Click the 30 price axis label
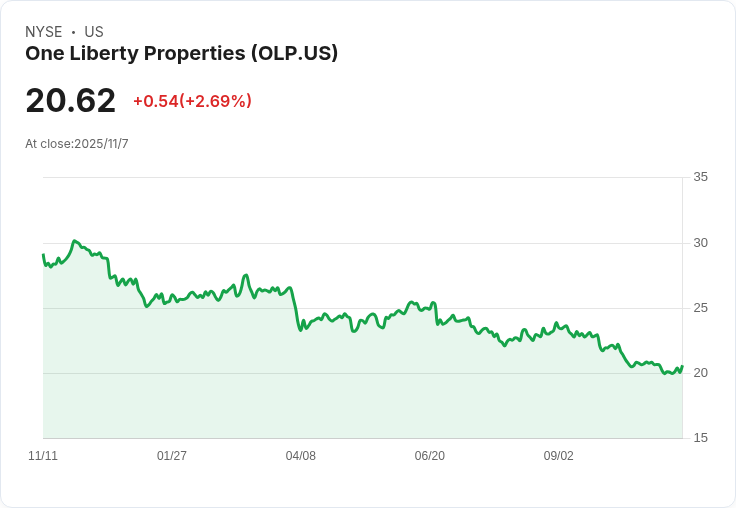736x508 pixels. [x=700, y=243]
